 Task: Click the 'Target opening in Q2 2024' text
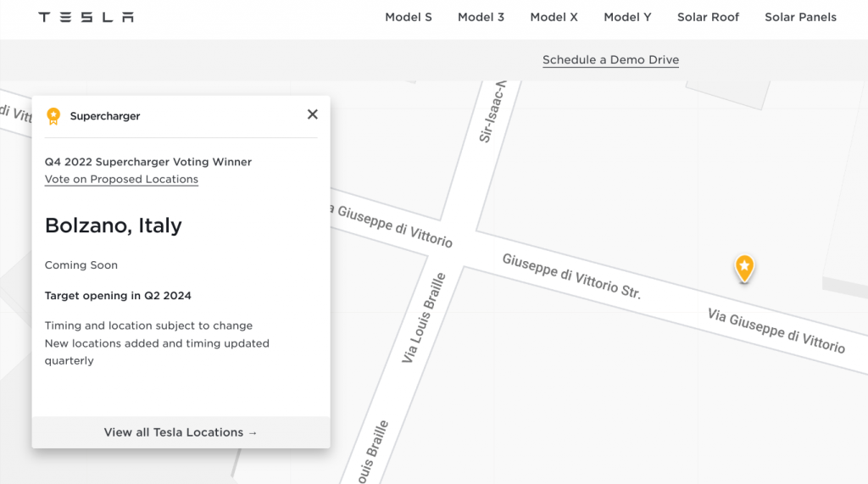point(118,296)
